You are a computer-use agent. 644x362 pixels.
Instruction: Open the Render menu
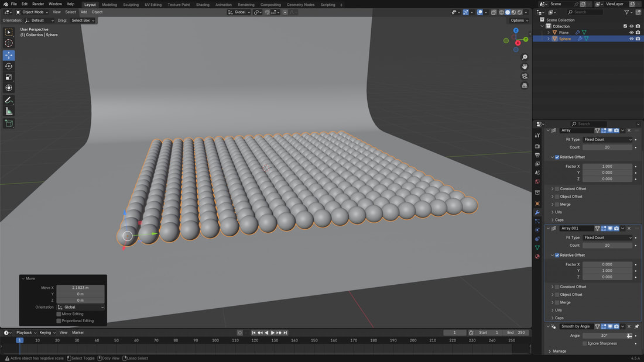tap(38, 4)
